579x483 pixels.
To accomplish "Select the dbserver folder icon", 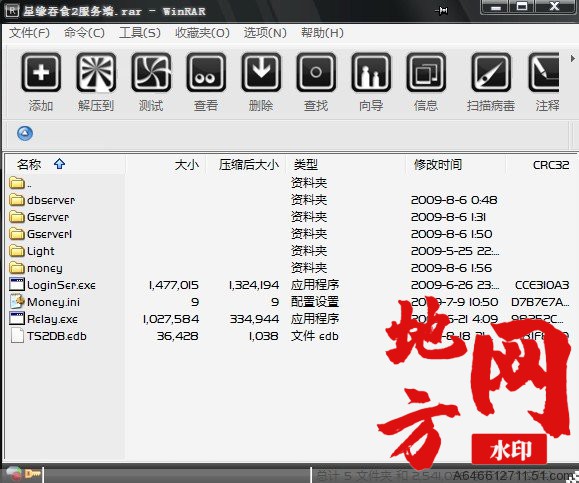I will 17,200.
